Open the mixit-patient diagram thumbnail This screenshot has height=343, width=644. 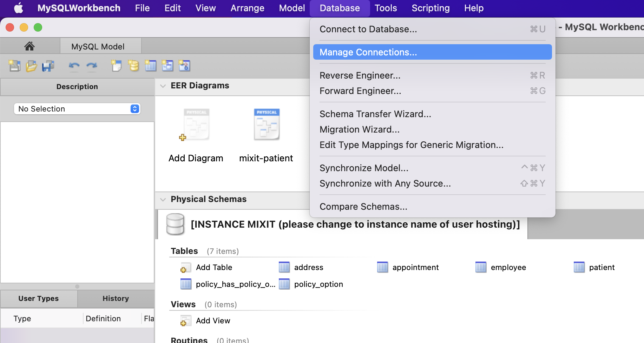(x=267, y=125)
